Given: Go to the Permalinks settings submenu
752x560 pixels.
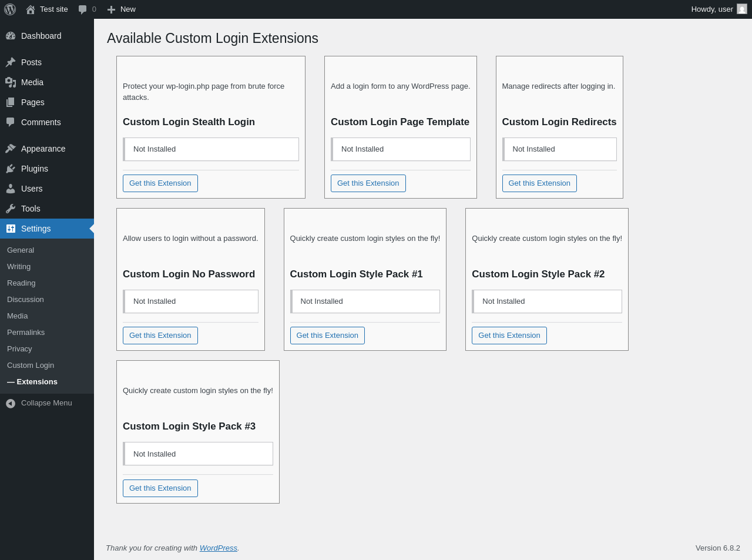Looking at the screenshot, I should (26, 333).
